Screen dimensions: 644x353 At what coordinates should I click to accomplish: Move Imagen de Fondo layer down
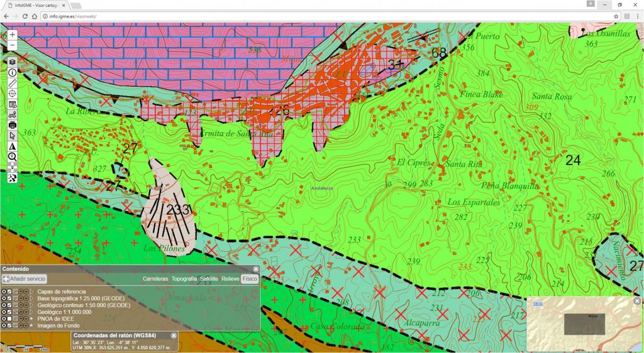point(26,325)
